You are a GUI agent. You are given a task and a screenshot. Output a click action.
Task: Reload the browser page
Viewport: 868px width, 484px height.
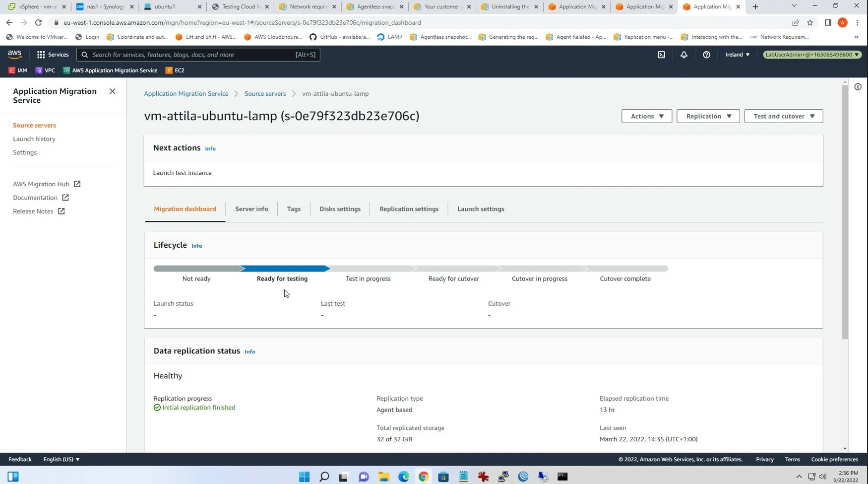tap(38, 22)
